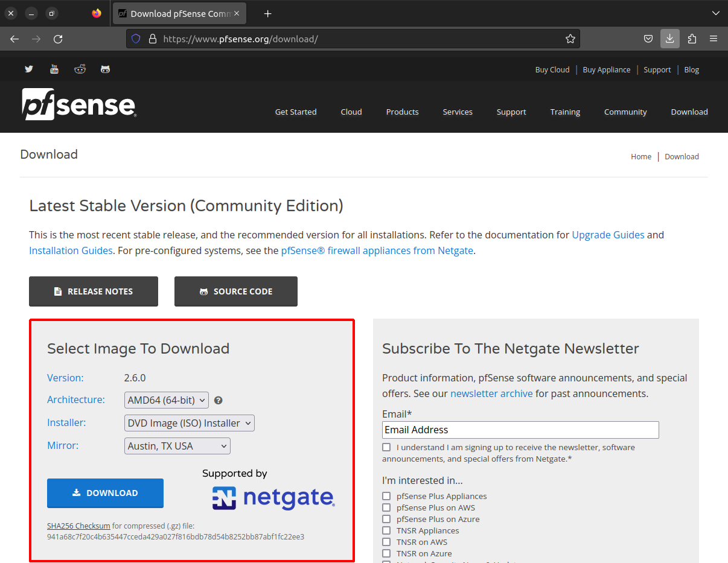Click version number 2.6.0 text
This screenshot has width=728, height=563.
[135, 378]
